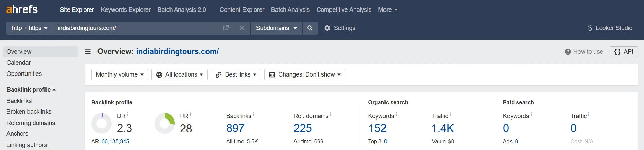This screenshot has height=150, width=644.
Task: Open the Subdomains mode dropdown
Action: click(276, 28)
